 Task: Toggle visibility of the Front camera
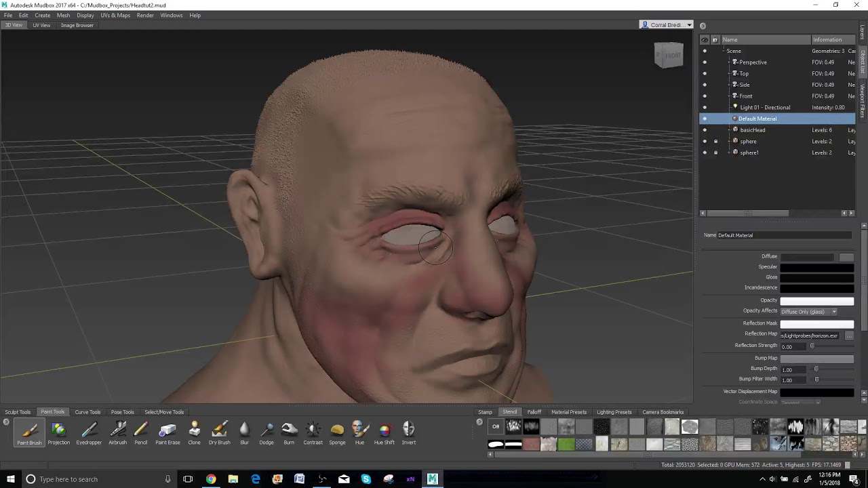coord(705,96)
